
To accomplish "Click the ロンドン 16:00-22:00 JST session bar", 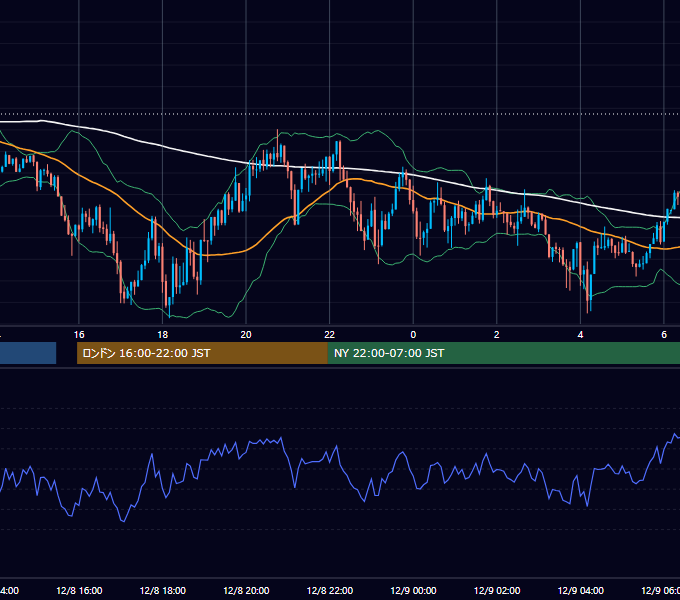I will 202,353.
